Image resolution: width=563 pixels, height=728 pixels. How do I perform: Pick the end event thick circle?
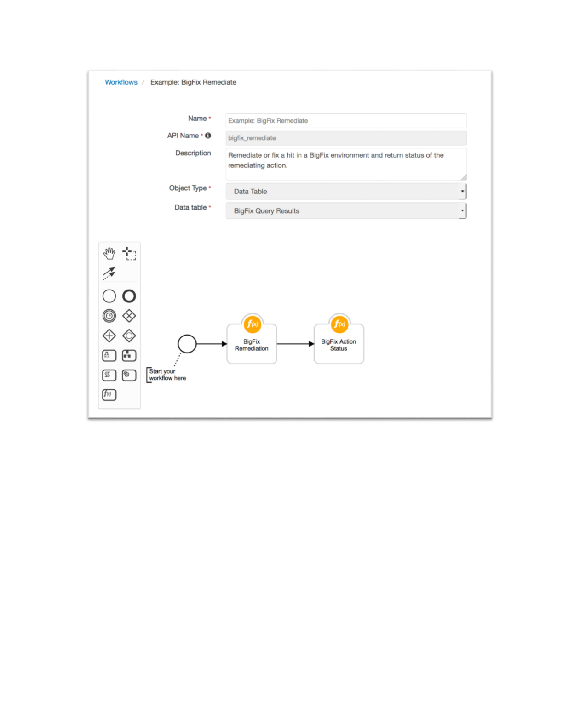(129, 296)
